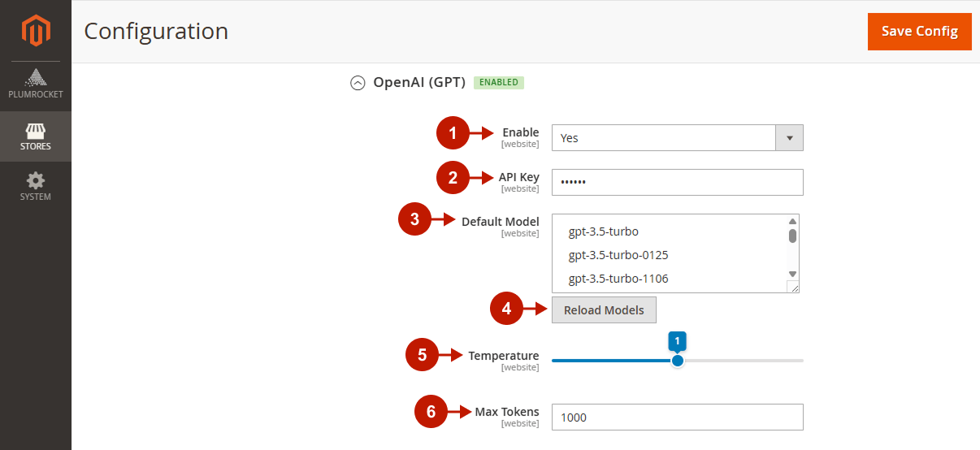980x450 pixels.
Task: Collapse the OpenAI (GPT) section
Action: click(x=358, y=83)
